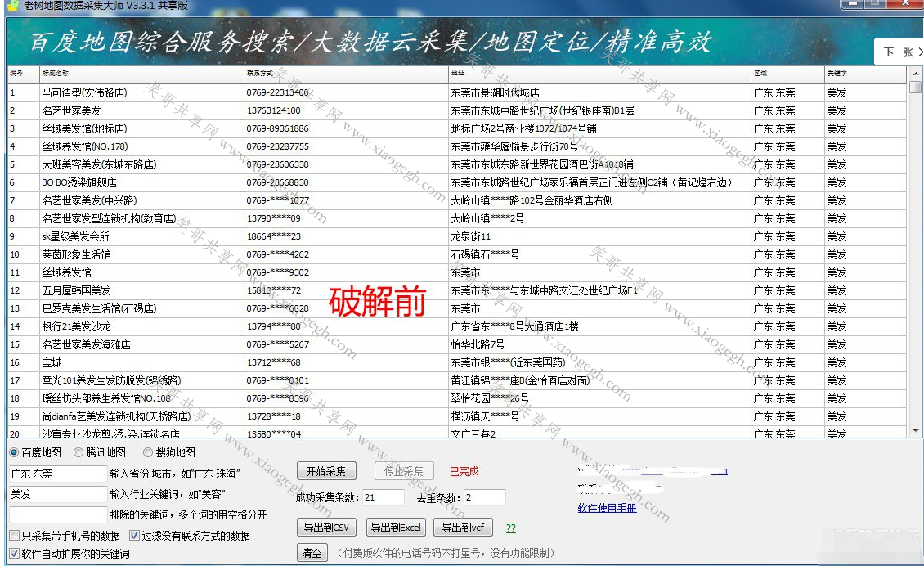Click the 下一张 next image button
This screenshot has width=924, height=566.
(x=899, y=52)
